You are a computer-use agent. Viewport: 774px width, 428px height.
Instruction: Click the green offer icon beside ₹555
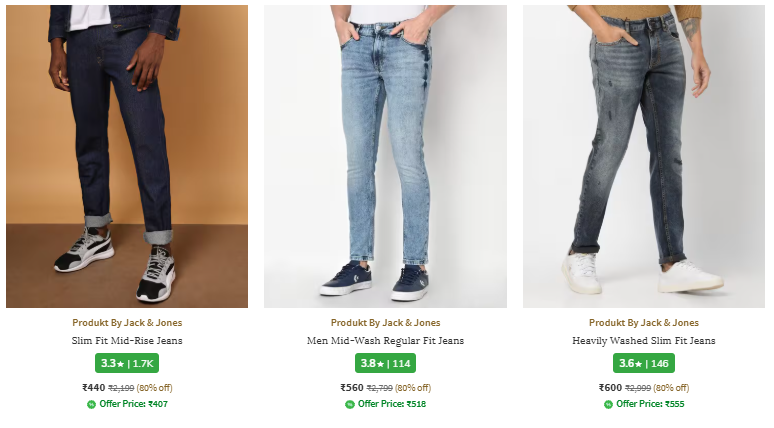click(608, 404)
